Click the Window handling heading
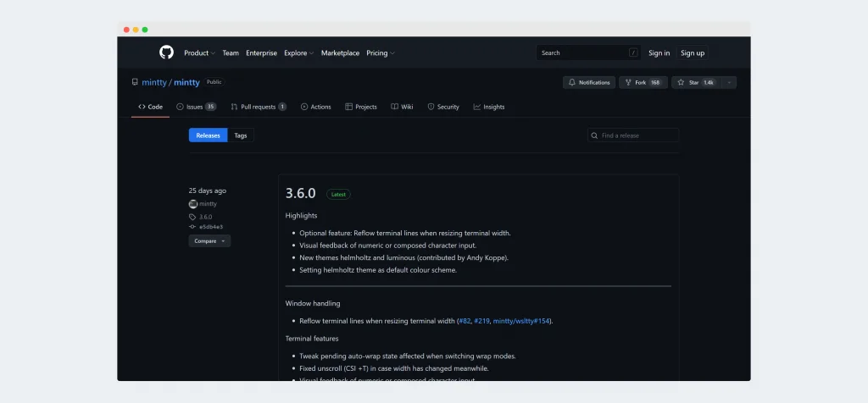This screenshot has height=403, width=868. click(313, 303)
